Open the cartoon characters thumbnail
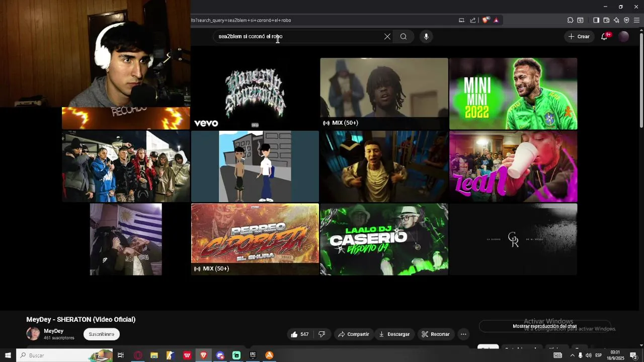The height and width of the screenshot is (362, 644). (255, 166)
